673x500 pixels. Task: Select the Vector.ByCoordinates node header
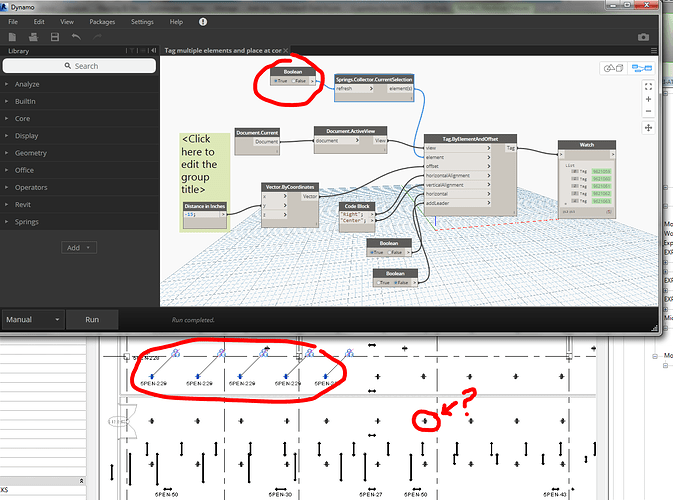pos(290,187)
